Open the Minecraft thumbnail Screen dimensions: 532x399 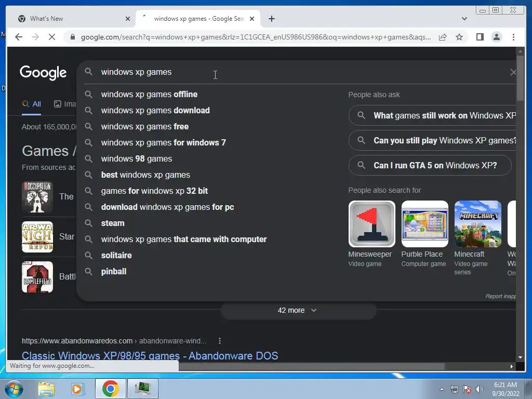[477, 223]
